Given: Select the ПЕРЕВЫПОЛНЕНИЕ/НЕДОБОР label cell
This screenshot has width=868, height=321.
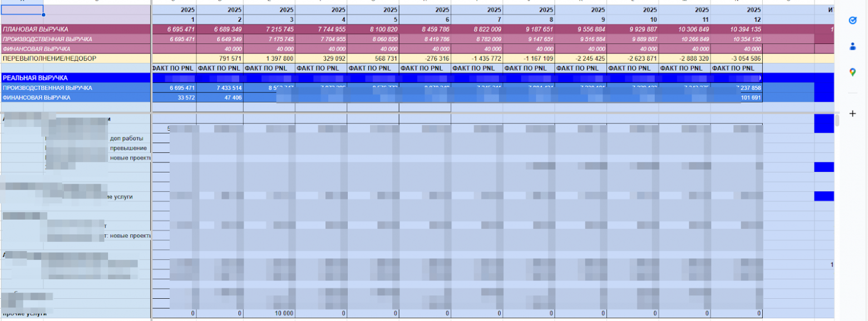Looking at the screenshot, I should tap(76, 58).
